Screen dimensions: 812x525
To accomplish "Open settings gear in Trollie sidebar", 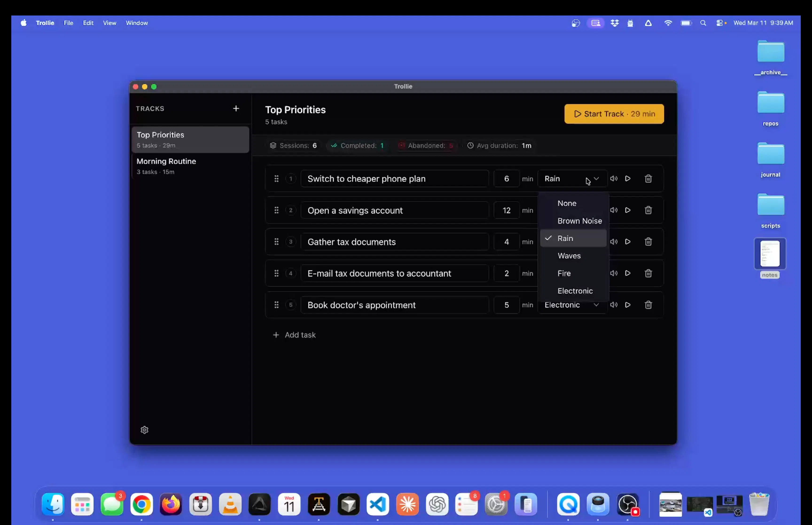I will pos(144,430).
